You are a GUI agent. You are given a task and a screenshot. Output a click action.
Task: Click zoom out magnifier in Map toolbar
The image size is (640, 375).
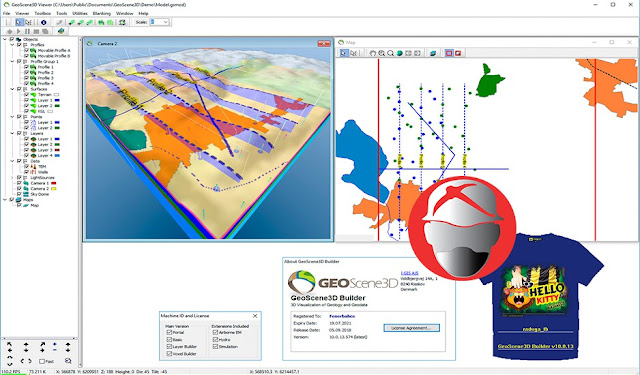click(391, 53)
